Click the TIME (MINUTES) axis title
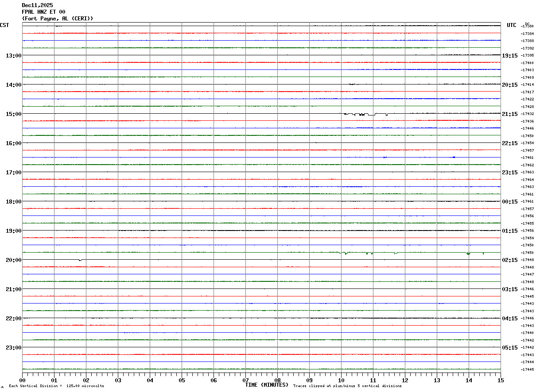536x392 pixels. 267,385
